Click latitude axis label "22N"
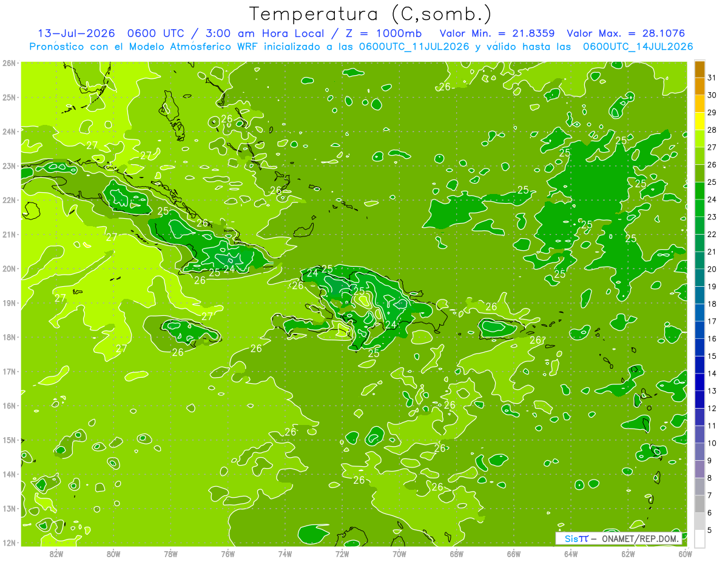The image size is (728, 562). click(x=8, y=200)
